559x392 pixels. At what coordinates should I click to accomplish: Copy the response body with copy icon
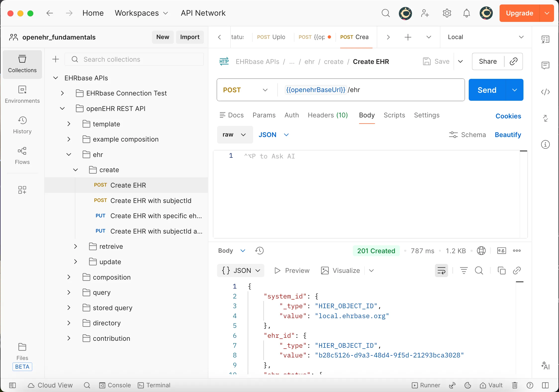(501, 270)
